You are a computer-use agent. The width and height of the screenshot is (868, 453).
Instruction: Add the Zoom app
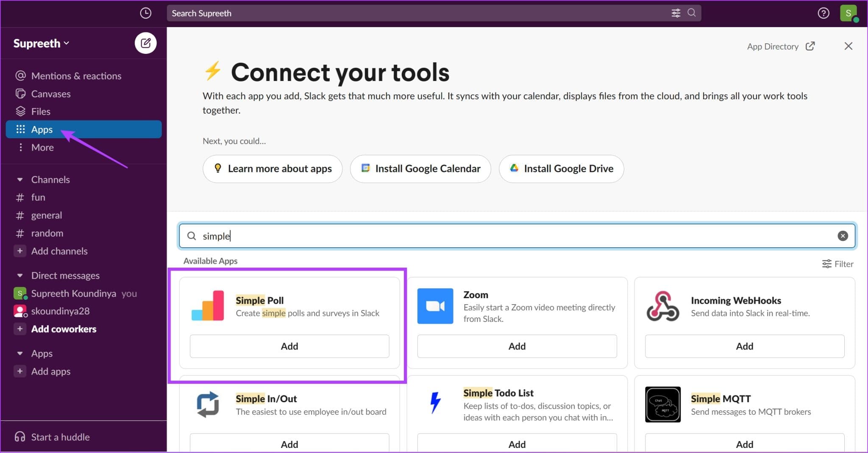517,346
